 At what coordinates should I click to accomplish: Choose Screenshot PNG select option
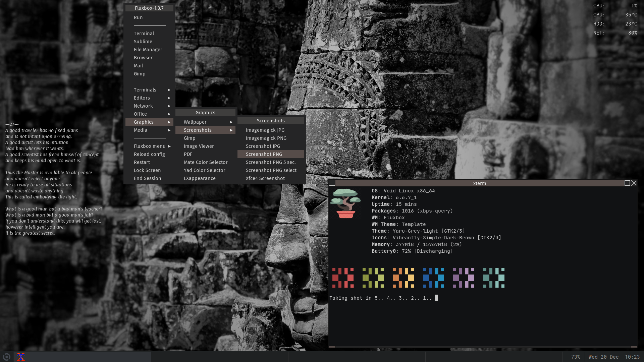coord(271,170)
